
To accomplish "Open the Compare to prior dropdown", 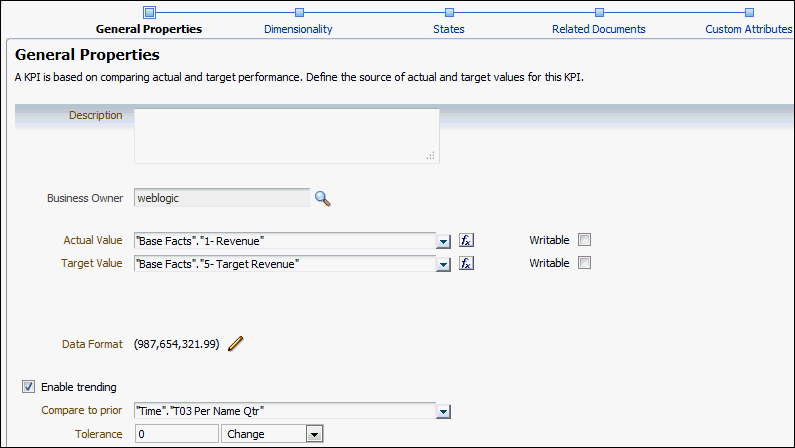I will tap(443, 411).
